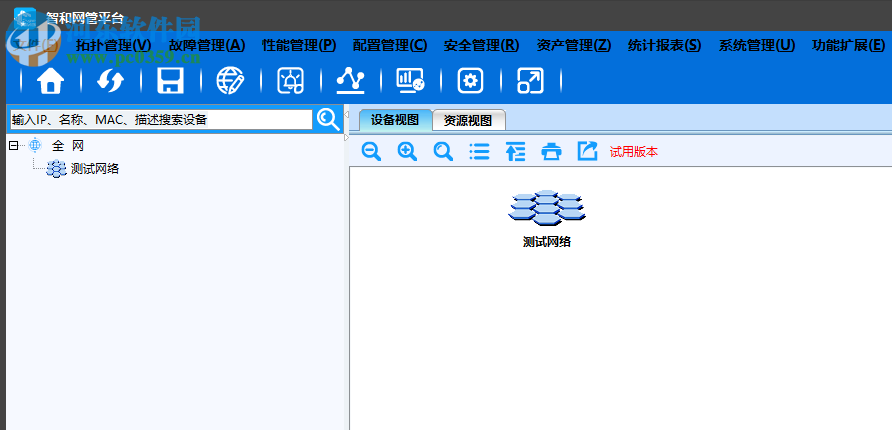Click the Home icon in main toolbar

pyautogui.click(x=51, y=81)
